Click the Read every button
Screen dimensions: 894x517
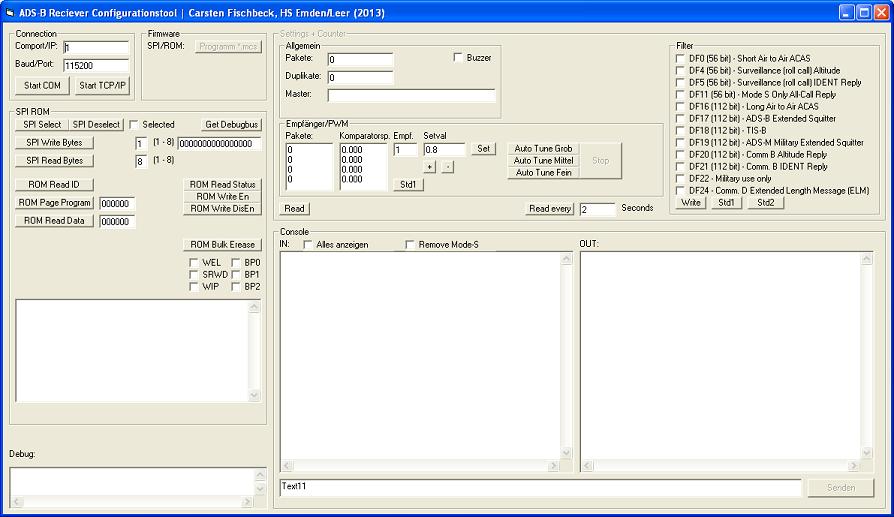click(x=550, y=209)
